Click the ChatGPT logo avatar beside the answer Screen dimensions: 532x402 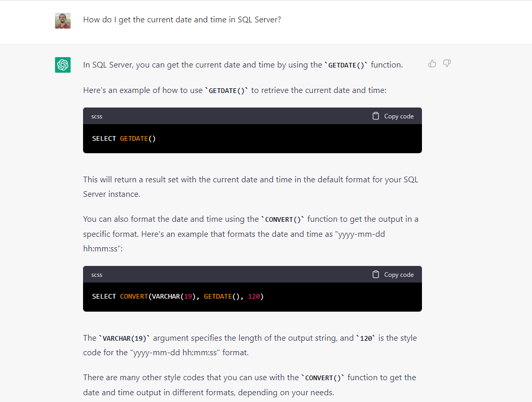pos(63,65)
